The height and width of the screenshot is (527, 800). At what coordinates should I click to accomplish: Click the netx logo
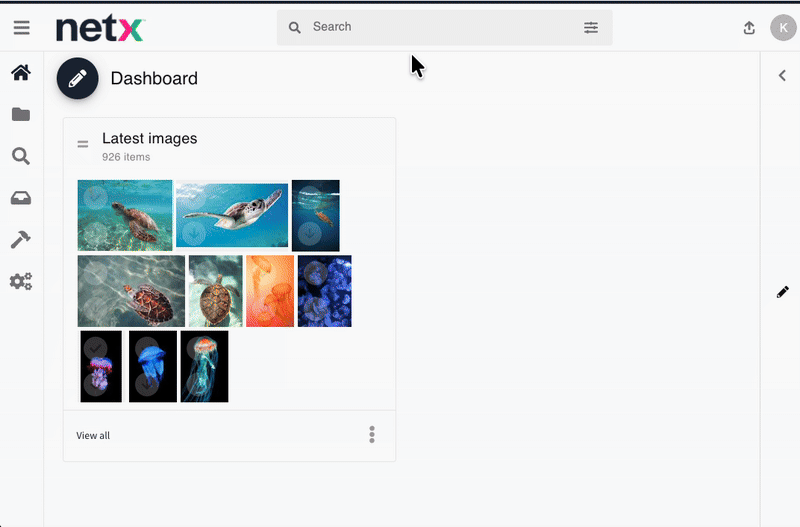pos(100,29)
